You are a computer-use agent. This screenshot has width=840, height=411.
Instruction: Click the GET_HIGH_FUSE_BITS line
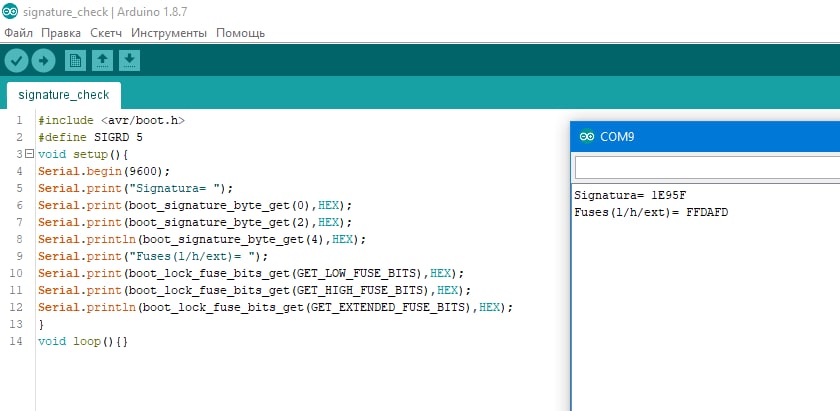click(x=254, y=290)
